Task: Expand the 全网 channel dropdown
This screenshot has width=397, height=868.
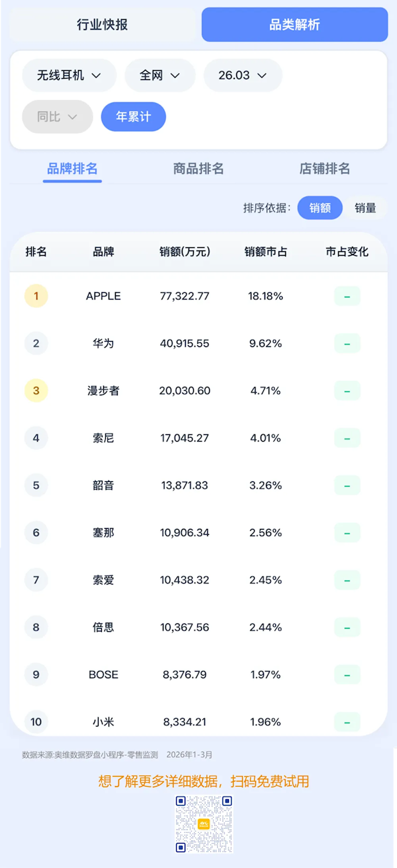Action: pyautogui.click(x=160, y=75)
